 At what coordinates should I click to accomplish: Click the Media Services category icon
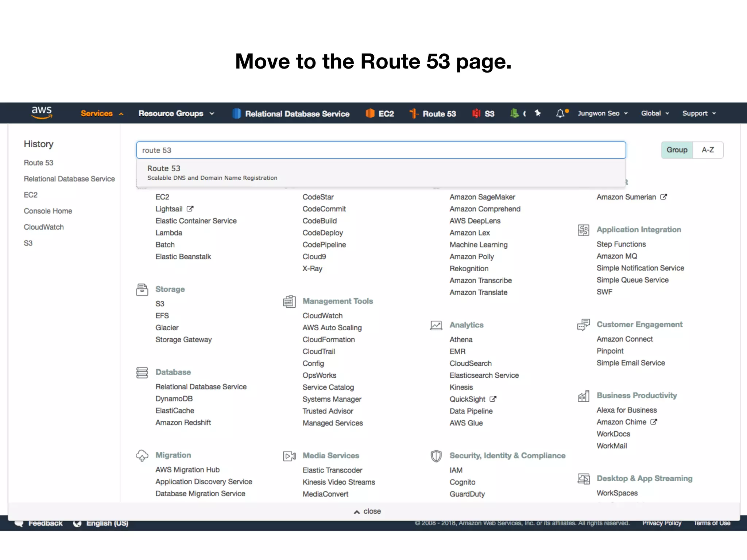pyautogui.click(x=289, y=456)
